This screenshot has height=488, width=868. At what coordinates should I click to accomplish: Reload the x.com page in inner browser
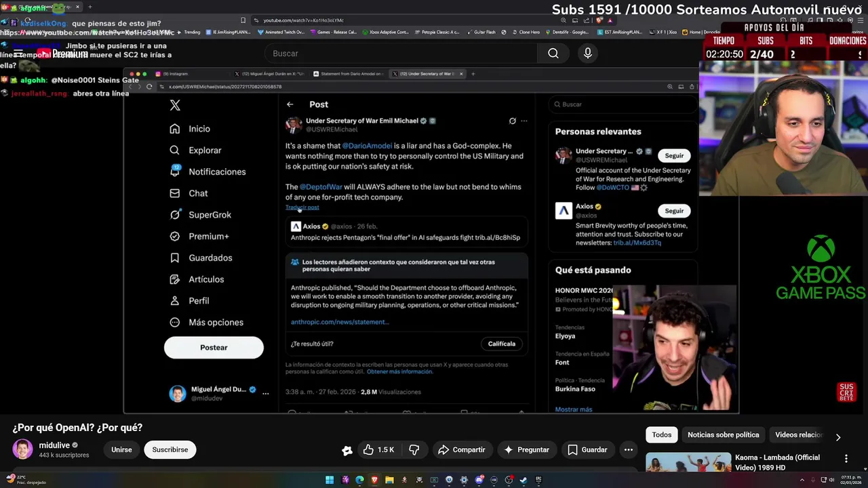tap(149, 87)
